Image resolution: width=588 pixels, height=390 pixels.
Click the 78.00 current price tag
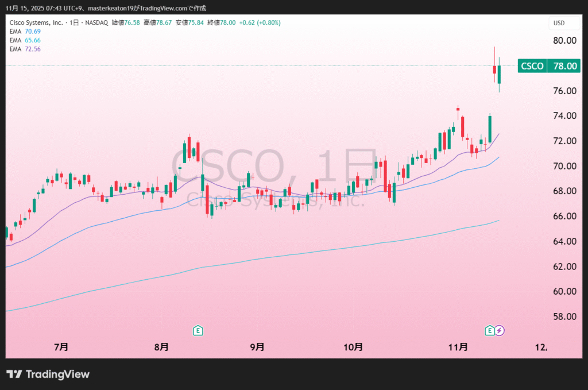(564, 66)
